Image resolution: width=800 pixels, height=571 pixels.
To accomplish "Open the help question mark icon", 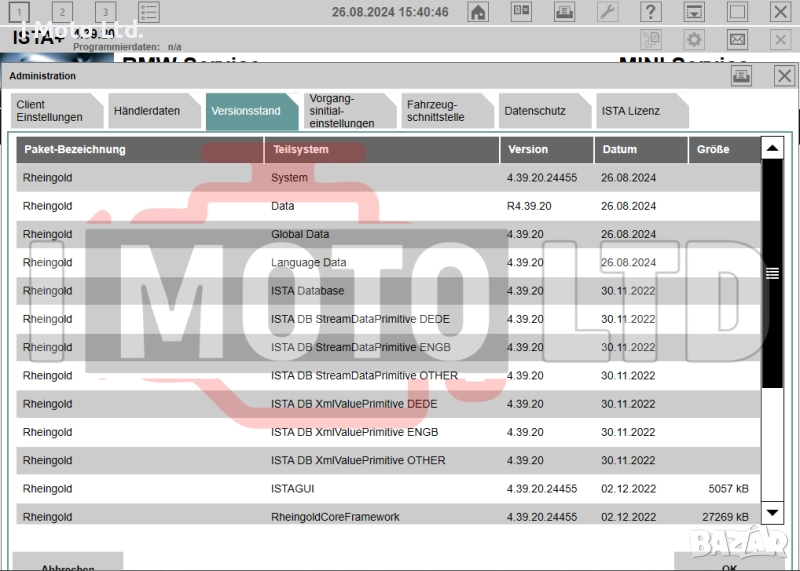I will 650,12.
